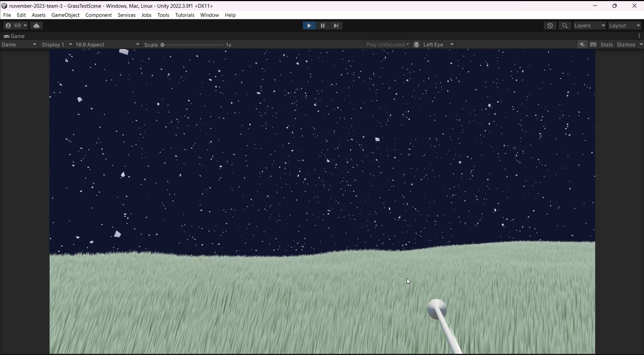Open the Game tab's three-dot menu
644x355 pixels.
(x=639, y=36)
